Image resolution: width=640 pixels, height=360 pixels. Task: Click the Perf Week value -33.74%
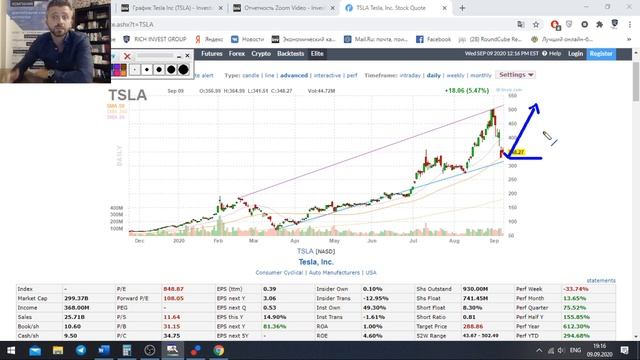pos(576,289)
